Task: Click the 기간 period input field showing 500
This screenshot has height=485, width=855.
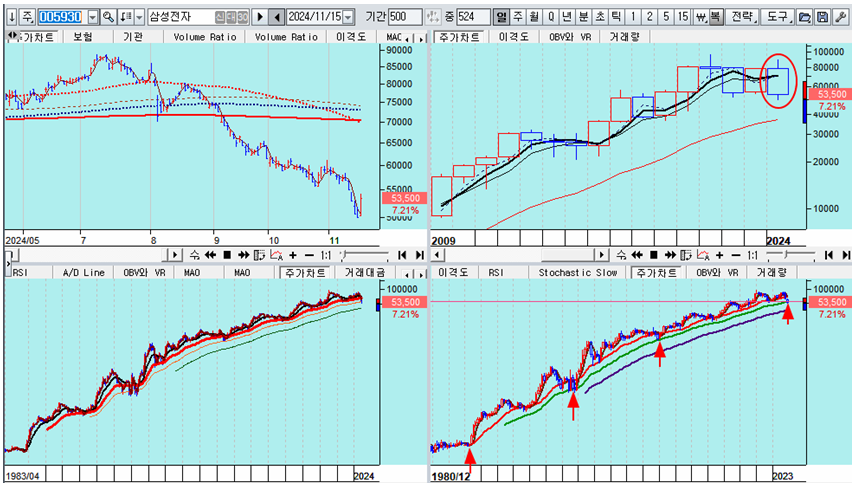Action: (405, 17)
